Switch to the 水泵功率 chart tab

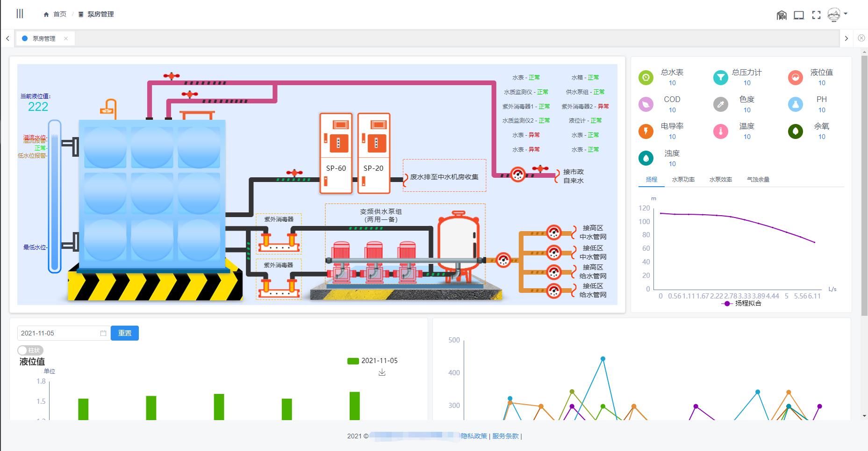pos(683,179)
